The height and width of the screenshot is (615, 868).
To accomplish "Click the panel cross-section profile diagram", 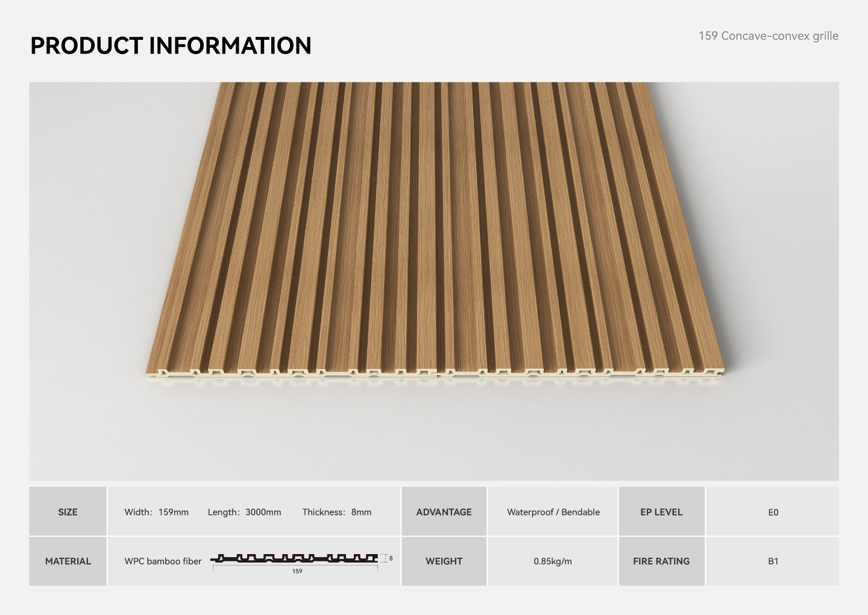I will pos(295,558).
